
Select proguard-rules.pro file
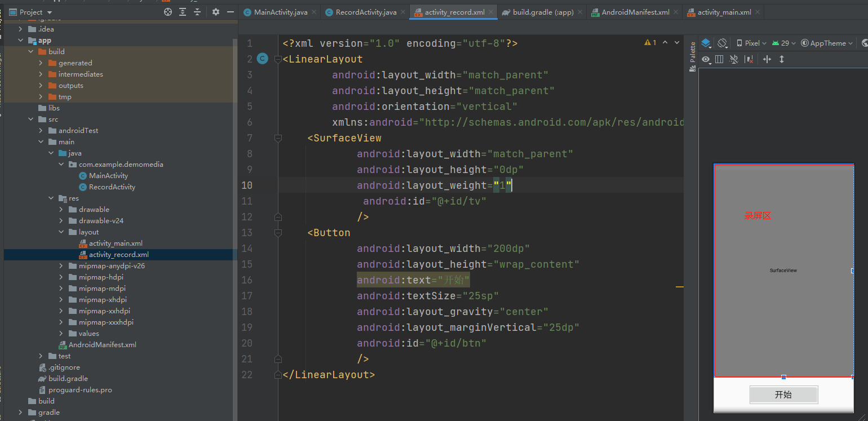coord(76,390)
